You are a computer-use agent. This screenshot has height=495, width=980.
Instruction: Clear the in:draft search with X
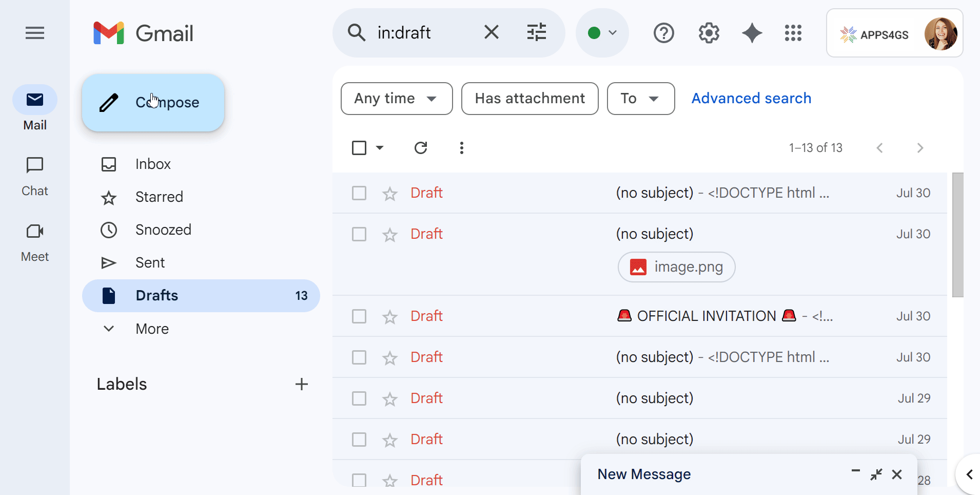coord(492,33)
